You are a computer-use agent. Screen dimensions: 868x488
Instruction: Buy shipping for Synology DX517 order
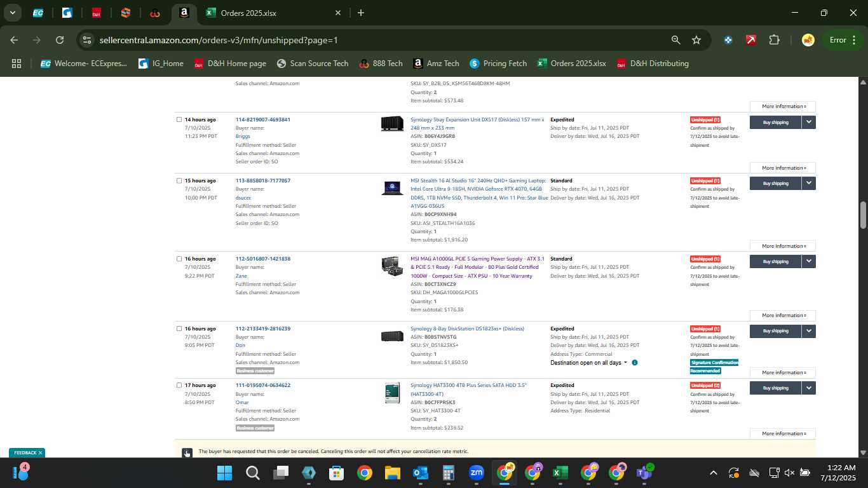pyautogui.click(x=775, y=122)
